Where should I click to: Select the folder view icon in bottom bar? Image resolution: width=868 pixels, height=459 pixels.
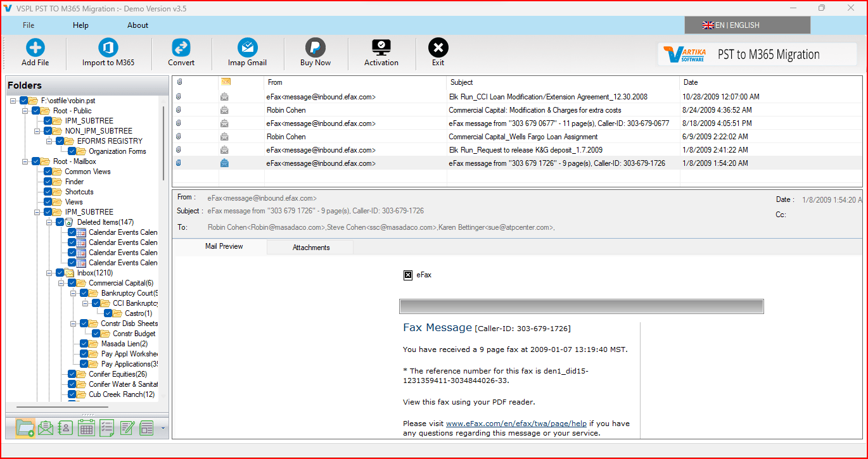pos(25,428)
